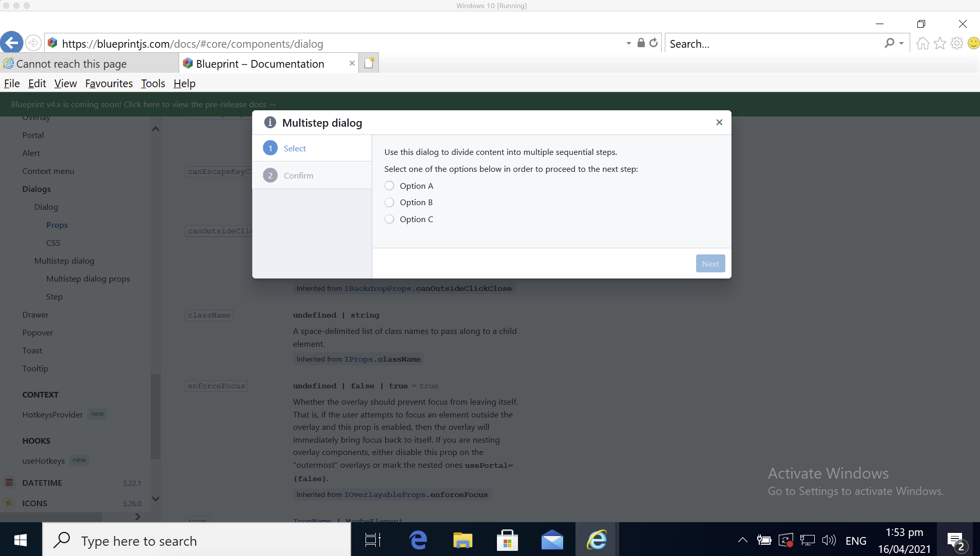Open the Windows Start menu
980x556 pixels.
[21, 540]
